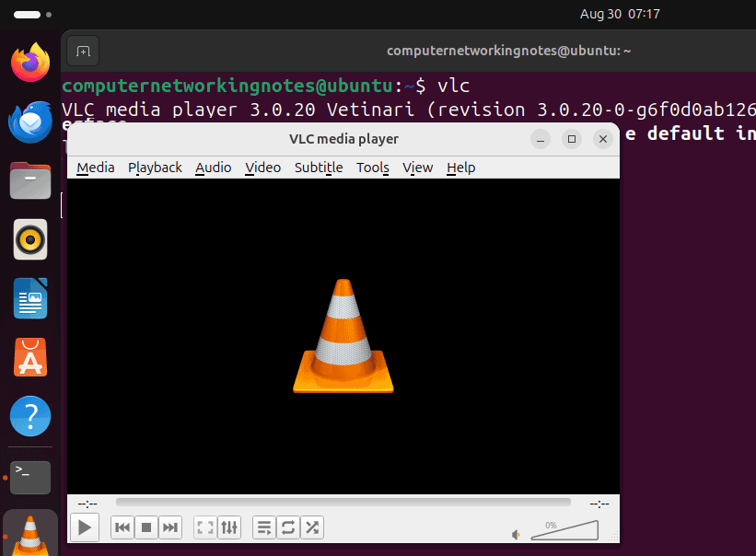Toggle random shuffle playback
The image size is (756, 556).
coord(312,527)
